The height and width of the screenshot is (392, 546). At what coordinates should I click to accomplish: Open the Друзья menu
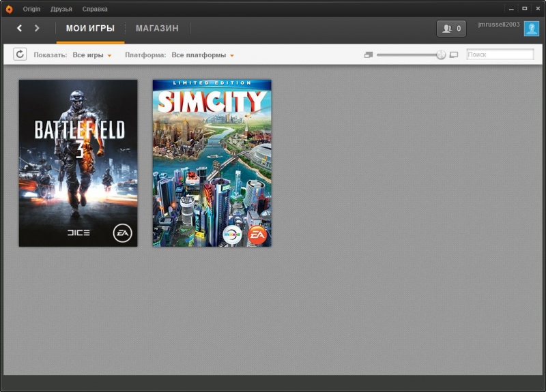click(x=61, y=9)
